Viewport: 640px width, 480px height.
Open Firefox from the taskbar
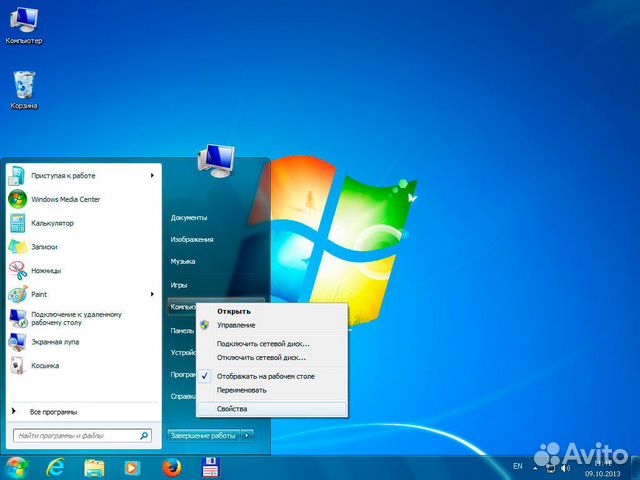pyautogui.click(x=171, y=468)
